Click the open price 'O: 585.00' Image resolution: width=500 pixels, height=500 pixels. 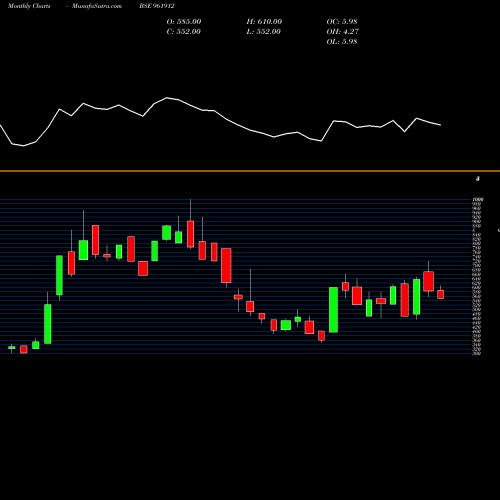click(184, 22)
